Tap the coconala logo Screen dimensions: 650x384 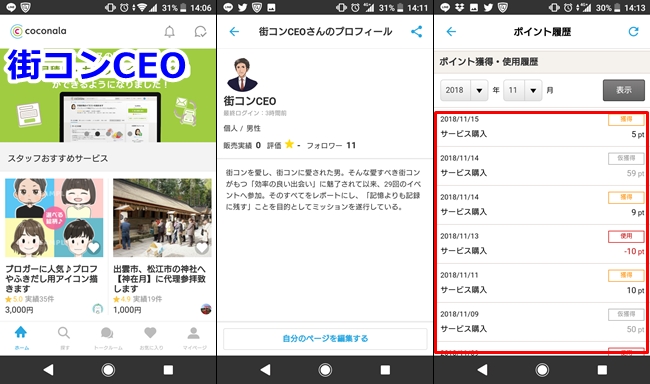[x=38, y=31]
